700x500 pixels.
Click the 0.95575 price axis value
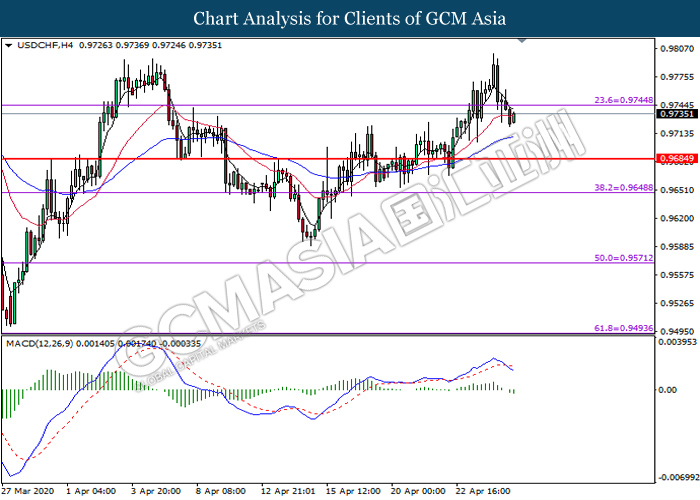(x=677, y=275)
